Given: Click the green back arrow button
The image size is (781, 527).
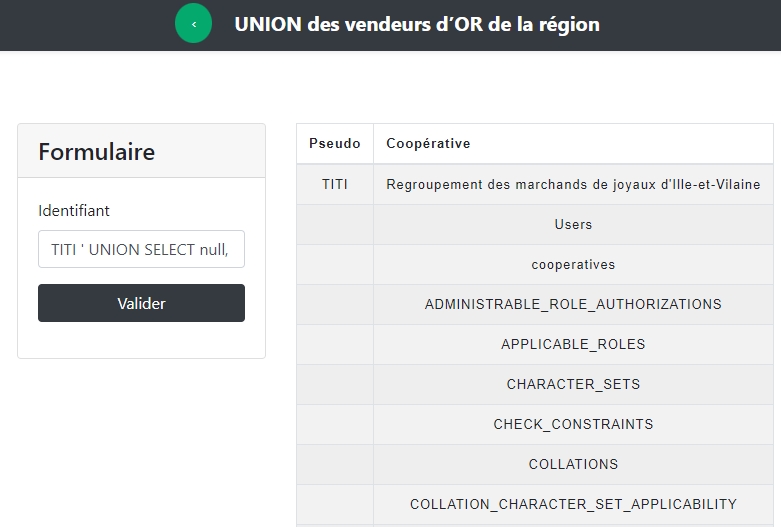Looking at the screenshot, I should pos(193,24).
